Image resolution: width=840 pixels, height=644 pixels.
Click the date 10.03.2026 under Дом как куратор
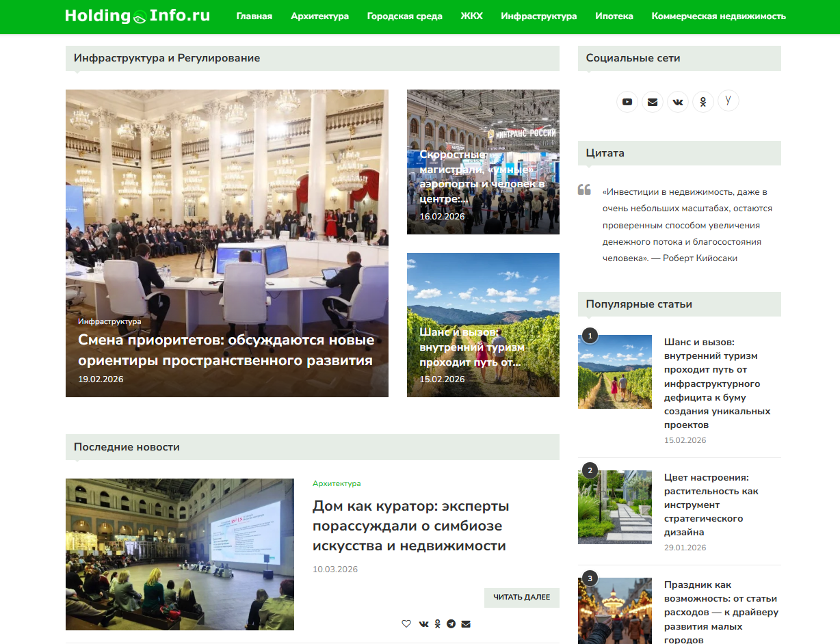(335, 569)
